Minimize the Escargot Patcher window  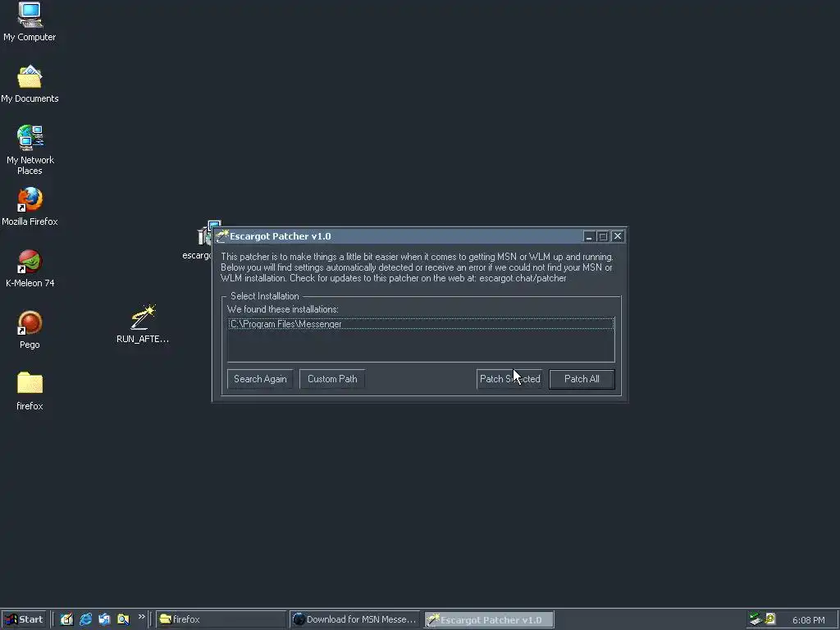coord(588,236)
